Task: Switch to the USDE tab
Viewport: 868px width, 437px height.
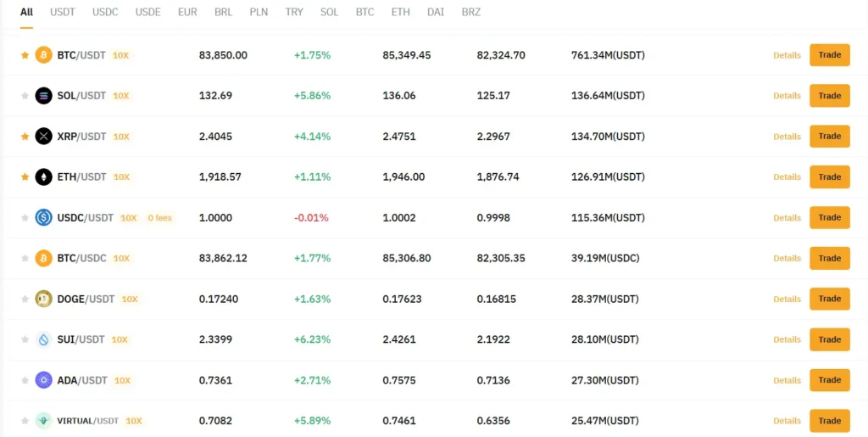Action: point(147,12)
